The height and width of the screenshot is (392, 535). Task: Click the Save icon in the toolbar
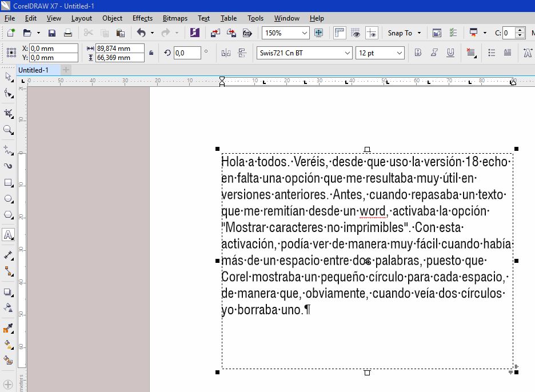[x=52, y=33]
